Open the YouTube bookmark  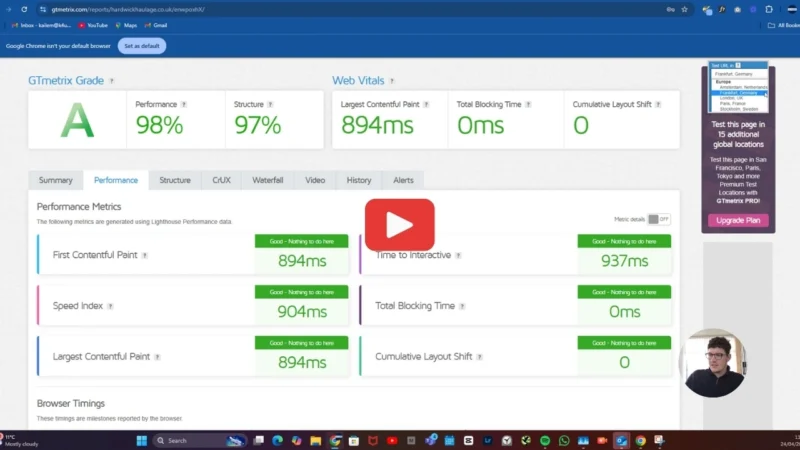[93, 25]
